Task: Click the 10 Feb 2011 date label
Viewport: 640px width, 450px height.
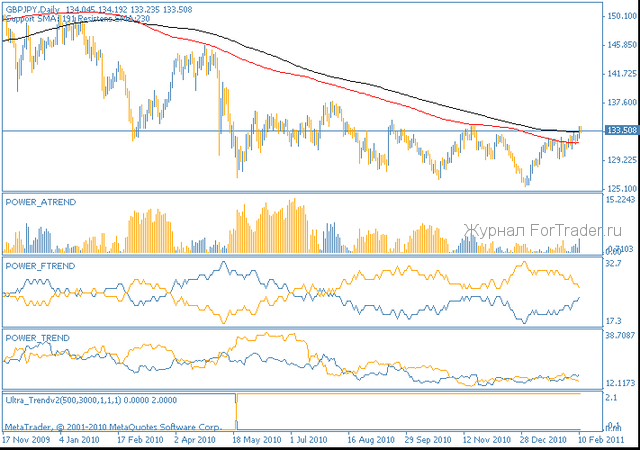Action: (x=601, y=440)
